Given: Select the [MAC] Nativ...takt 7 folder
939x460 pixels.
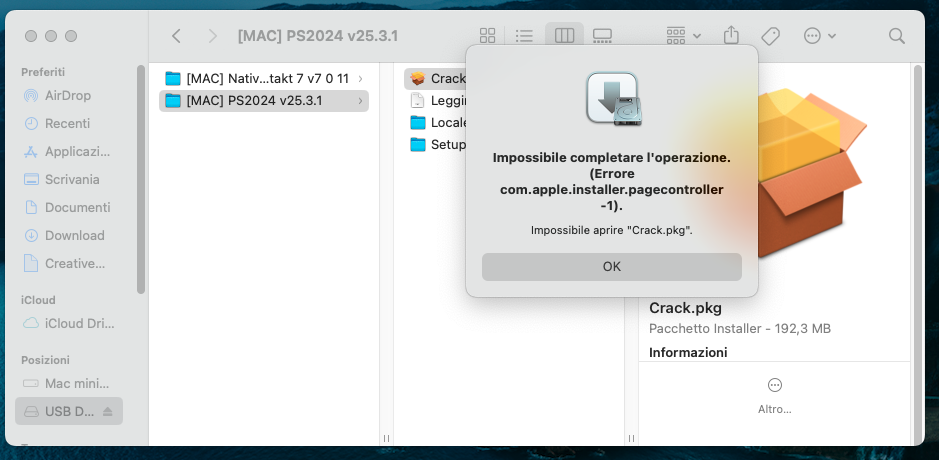Looking at the screenshot, I should [x=264, y=78].
